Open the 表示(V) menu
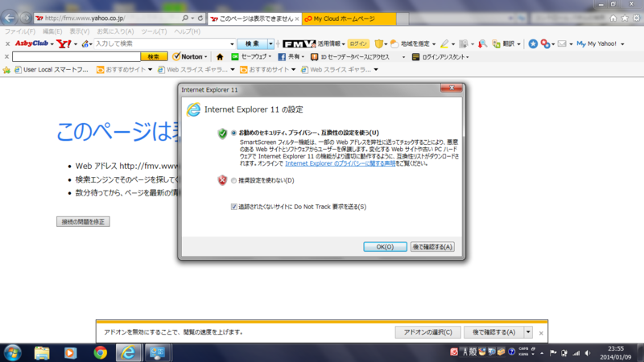Image resolution: width=644 pixels, height=362 pixels. [x=79, y=31]
